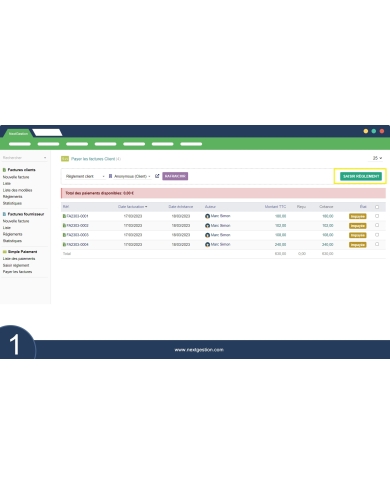Click the Montant TTC column header
390x484 pixels.
(275, 207)
